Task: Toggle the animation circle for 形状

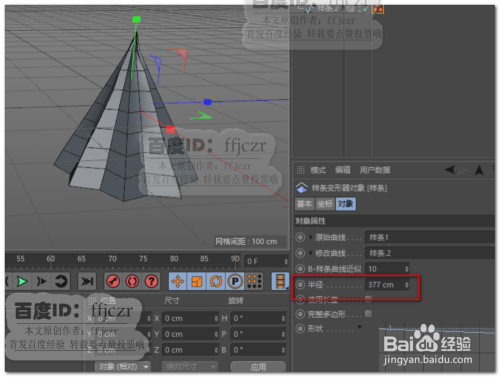Action: point(300,329)
